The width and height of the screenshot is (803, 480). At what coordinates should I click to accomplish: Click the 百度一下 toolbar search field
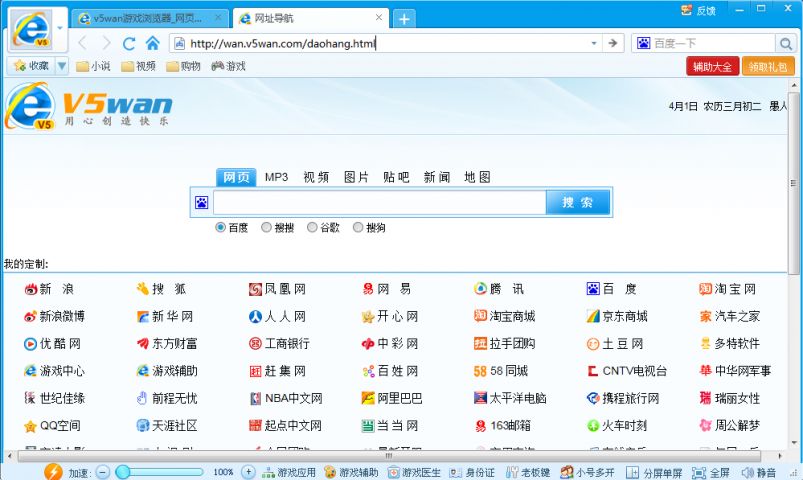tap(713, 44)
